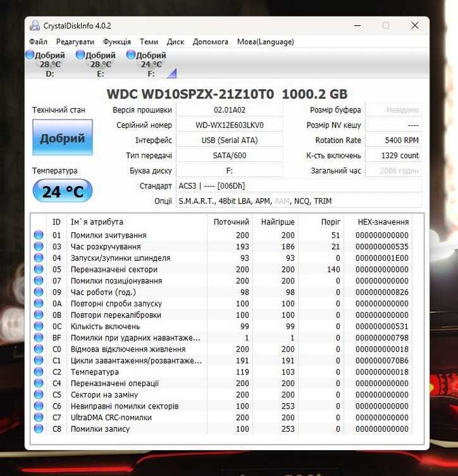Open the Теми menu

[148, 42]
